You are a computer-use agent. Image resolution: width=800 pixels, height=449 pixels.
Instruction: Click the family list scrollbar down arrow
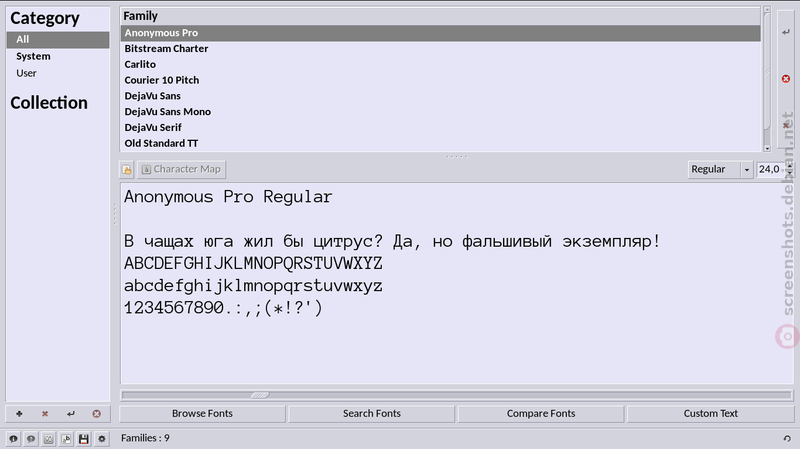tap(767, 148)
